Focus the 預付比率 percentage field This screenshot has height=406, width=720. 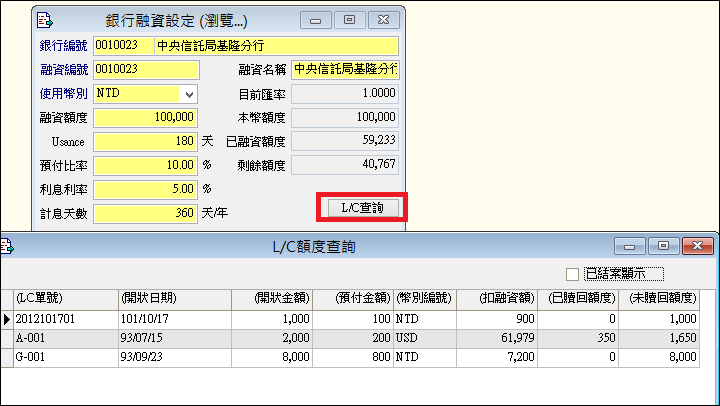click(146, 165)
